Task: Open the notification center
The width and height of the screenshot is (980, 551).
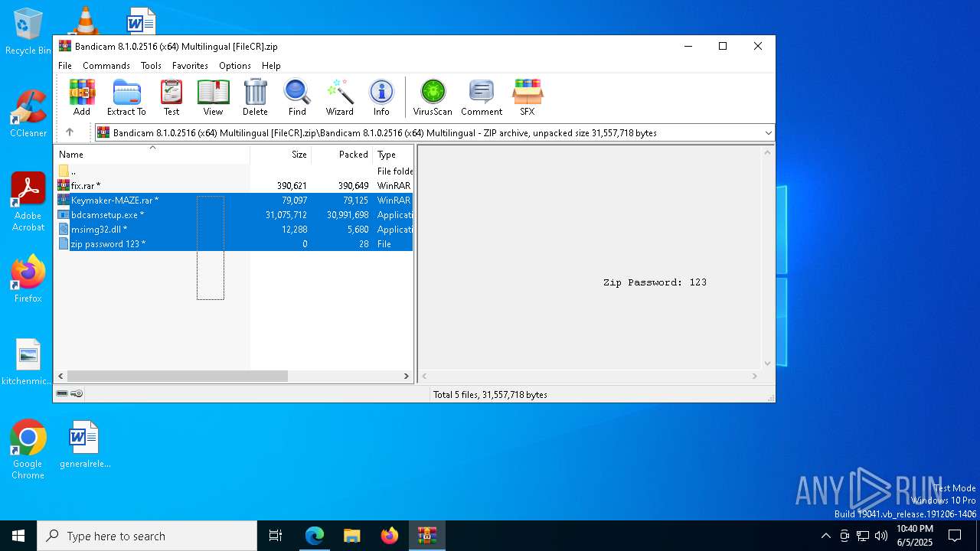Action: tap(955, 536)
